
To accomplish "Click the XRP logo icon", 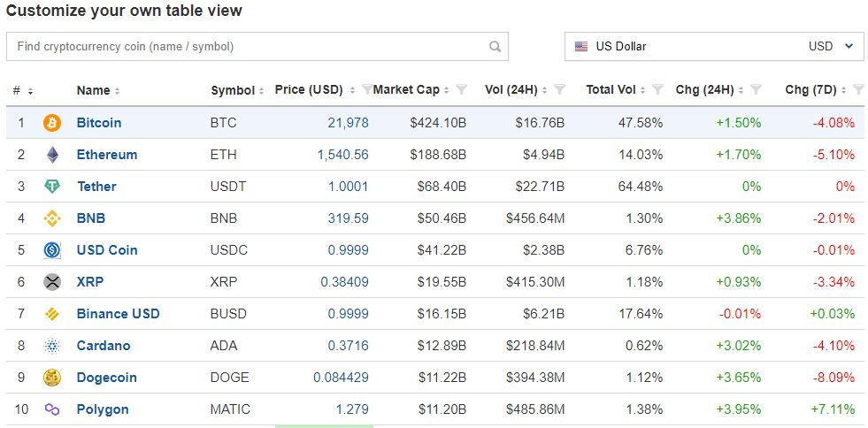I will [52, 282].
